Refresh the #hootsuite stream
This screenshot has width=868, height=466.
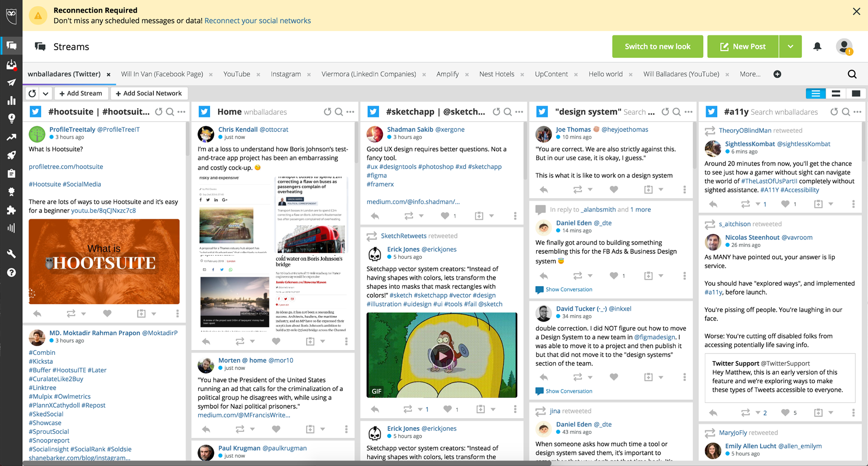coord(159,112)
